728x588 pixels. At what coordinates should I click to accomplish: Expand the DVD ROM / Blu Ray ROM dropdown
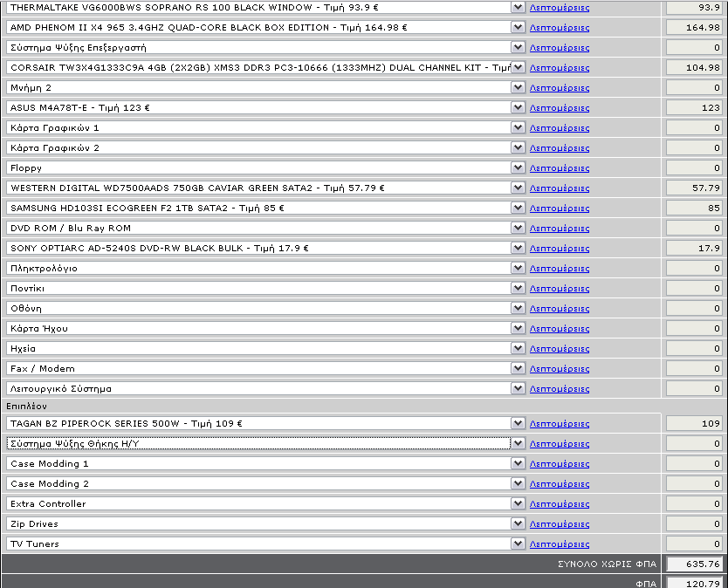[265, 228]
